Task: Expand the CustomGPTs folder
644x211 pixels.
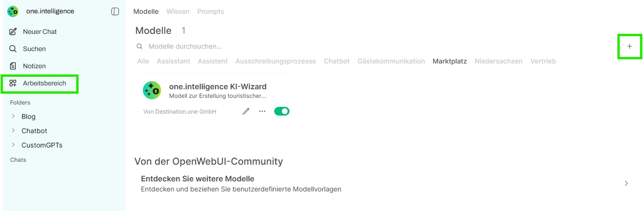Action: (x=13, y=145)
